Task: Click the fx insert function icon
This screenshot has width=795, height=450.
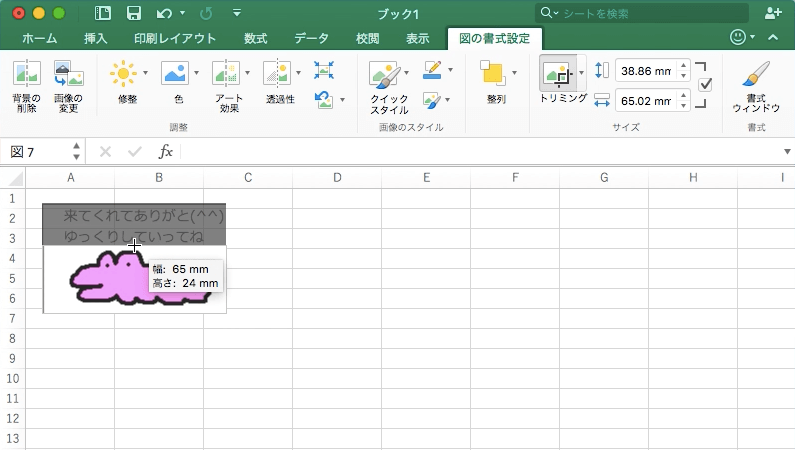Action: (x=166, y=151)
